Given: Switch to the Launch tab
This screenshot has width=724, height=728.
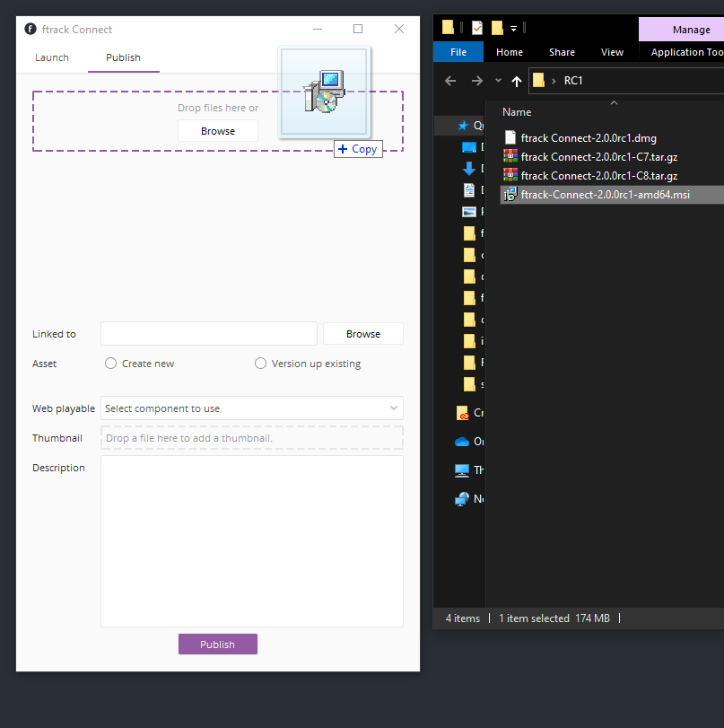Looking at the screenshot, I should (52, 57).
